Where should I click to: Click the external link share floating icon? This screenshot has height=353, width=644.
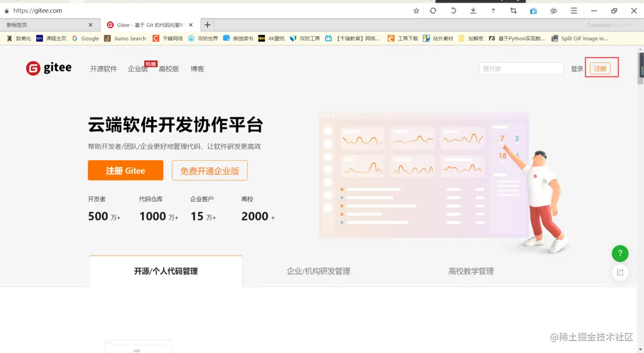(x=620, y=272)
